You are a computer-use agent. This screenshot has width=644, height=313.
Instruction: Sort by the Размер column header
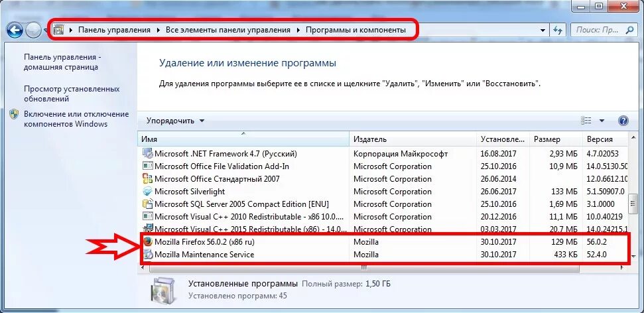point(556,139)
